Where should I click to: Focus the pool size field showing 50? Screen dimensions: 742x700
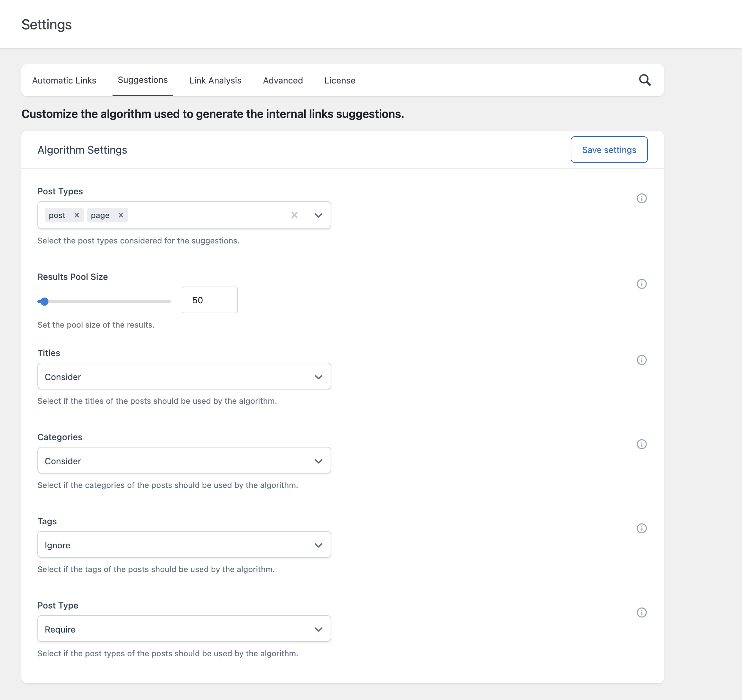(209, 300)
